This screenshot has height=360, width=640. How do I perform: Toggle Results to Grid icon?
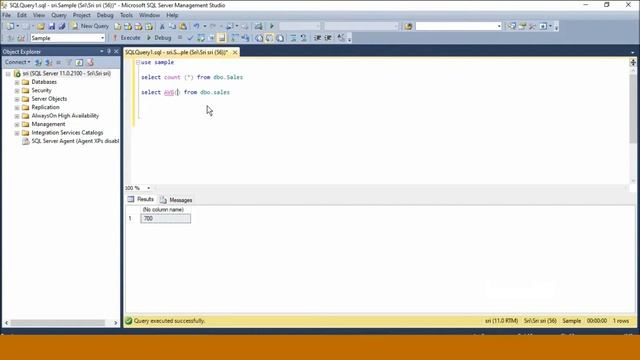pos(269,38)
